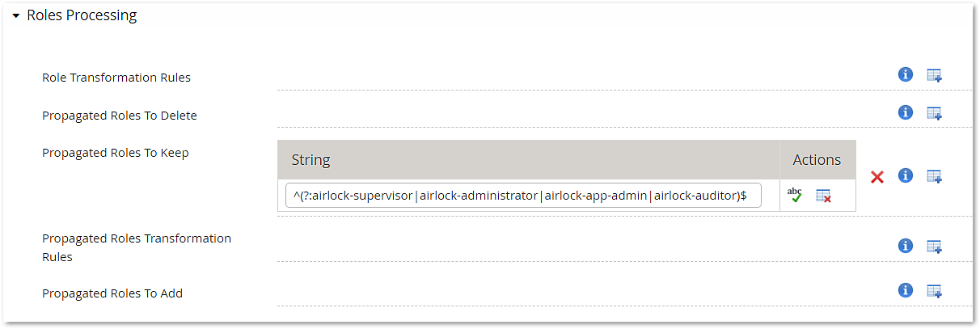Show info for Propagated Roles To Keep
980x329 pixels.
[906, 175]
